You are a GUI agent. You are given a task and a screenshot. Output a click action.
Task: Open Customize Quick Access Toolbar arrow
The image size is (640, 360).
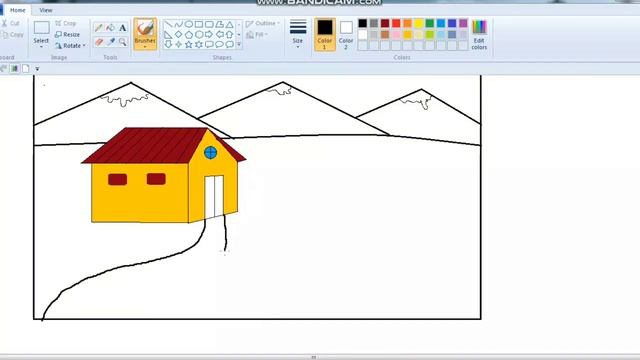(x=37, y=69)
